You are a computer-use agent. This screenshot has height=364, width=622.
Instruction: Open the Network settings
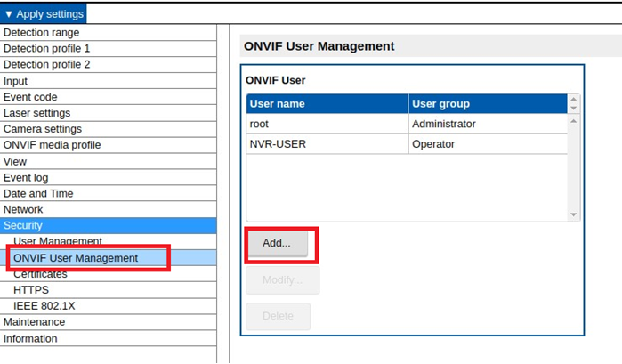pos(23,209)
